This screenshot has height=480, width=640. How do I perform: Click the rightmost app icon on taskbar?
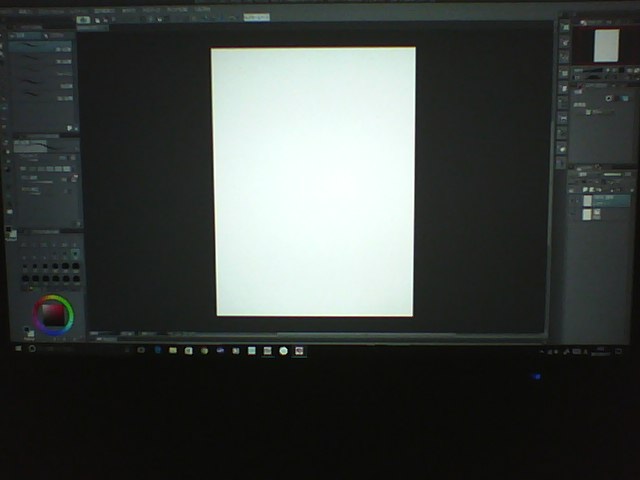pos(298,351)
